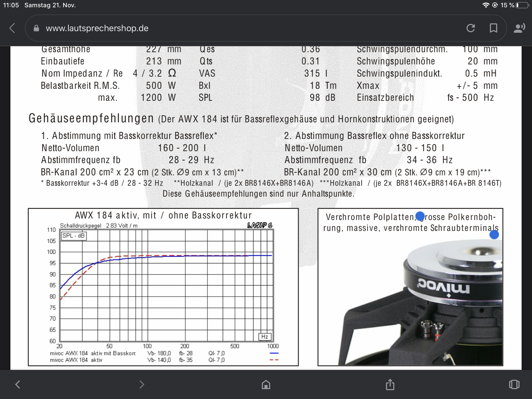Viewport: 532px width, 399px height.
Task: Tap the 'Einbautiefe' label
Action: pyautogui.click(x=63, y=61)
